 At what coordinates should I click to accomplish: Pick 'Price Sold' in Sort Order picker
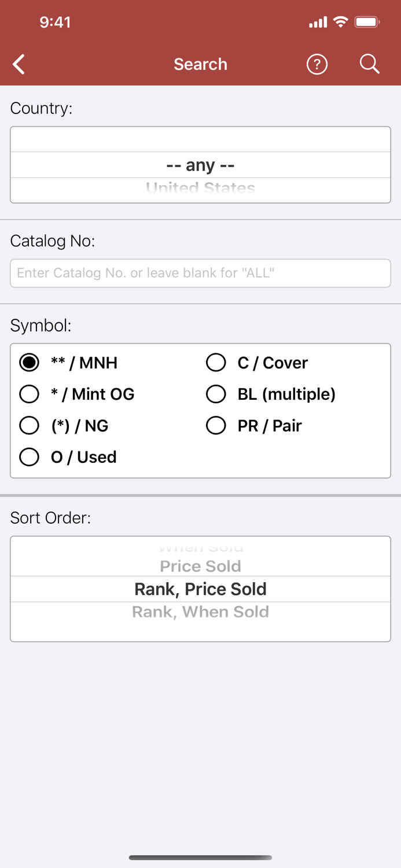click(200, 566)
